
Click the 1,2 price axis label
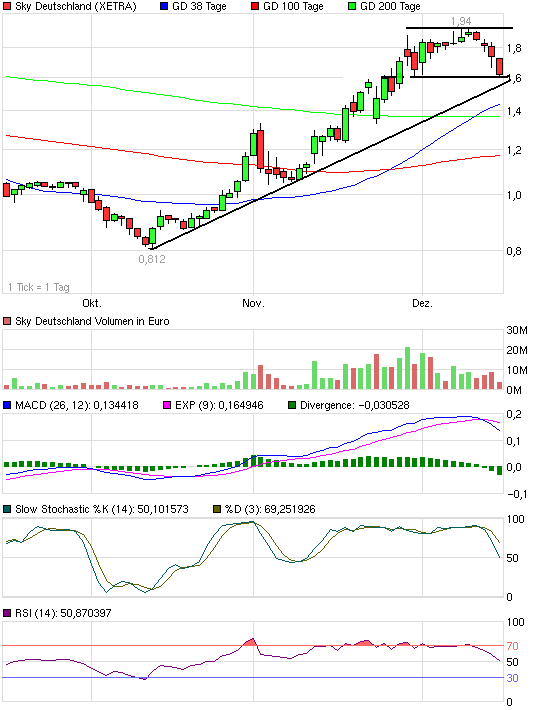point(514,150)
